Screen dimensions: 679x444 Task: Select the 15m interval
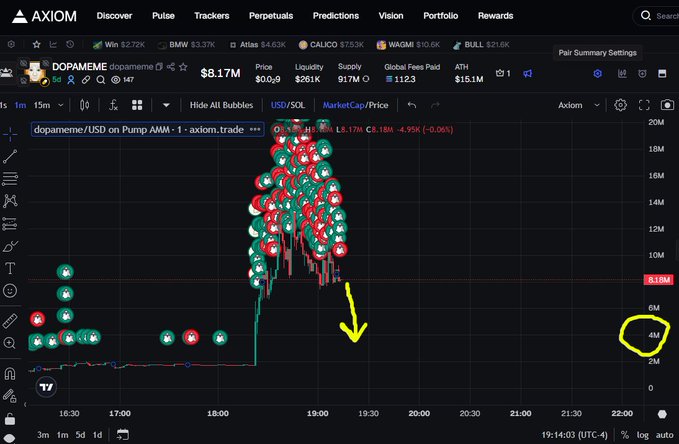[x=42, y=105]
